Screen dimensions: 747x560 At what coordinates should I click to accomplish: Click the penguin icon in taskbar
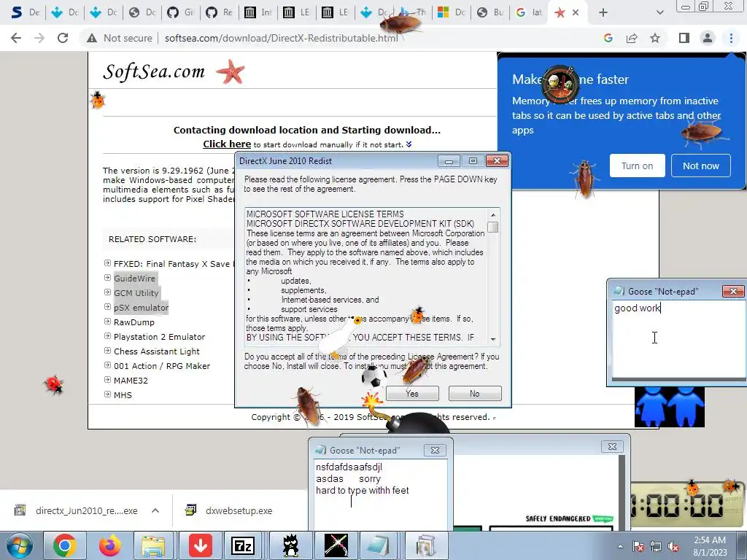[290, 545]
